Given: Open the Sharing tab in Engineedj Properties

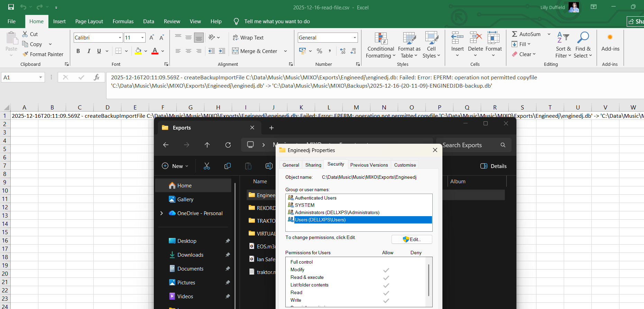Looking at the screenshot, I should point(313,165).
